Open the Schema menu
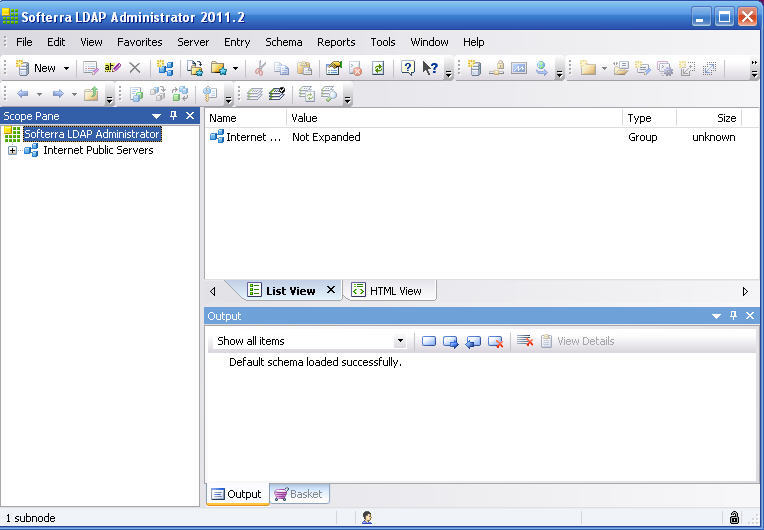Image resolution: width=764 pixels, height=530 pixels. (x=283, y=42)
